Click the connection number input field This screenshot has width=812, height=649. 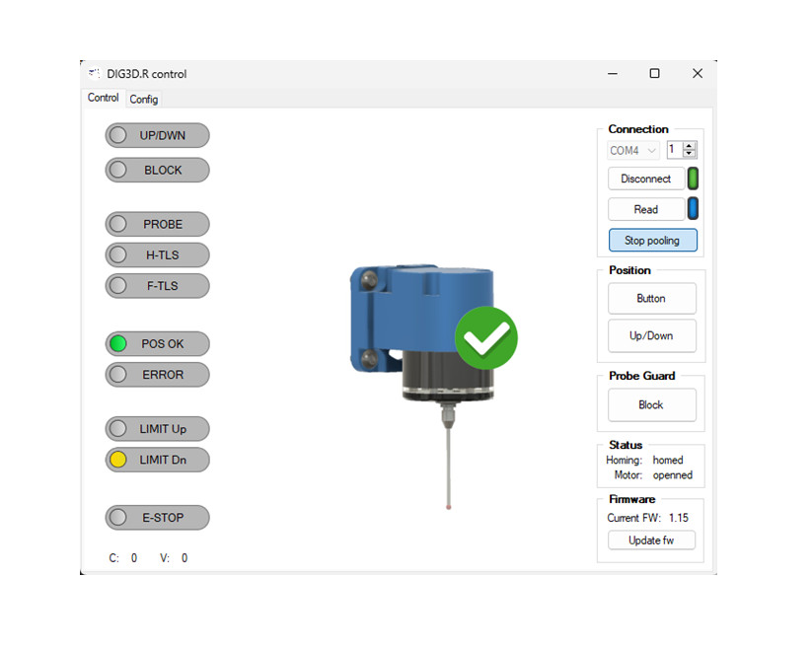674,150
